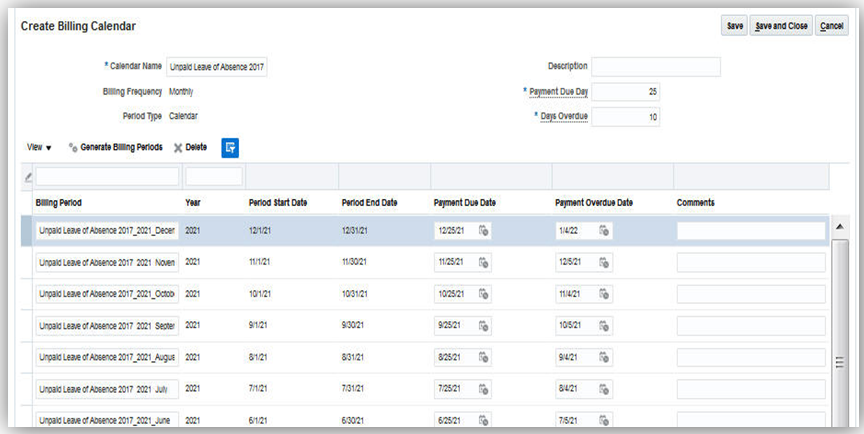Open date picker for 9/25/21 due date
This screenshot has height=434, width=864.
pos(484,326)
